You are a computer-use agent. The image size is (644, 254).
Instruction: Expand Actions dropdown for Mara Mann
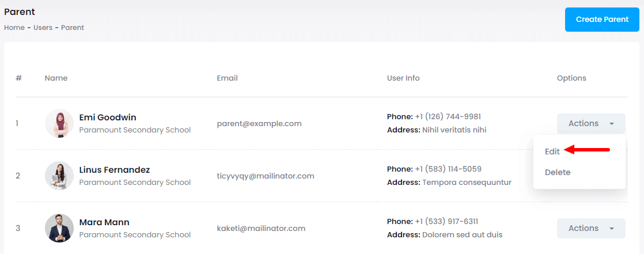[590, 228]
